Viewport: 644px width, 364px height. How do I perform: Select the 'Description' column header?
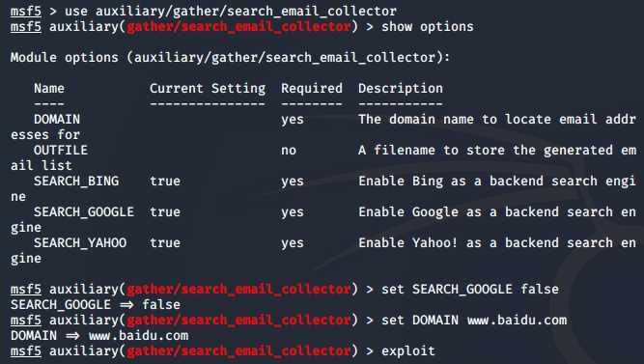[401, 89]
